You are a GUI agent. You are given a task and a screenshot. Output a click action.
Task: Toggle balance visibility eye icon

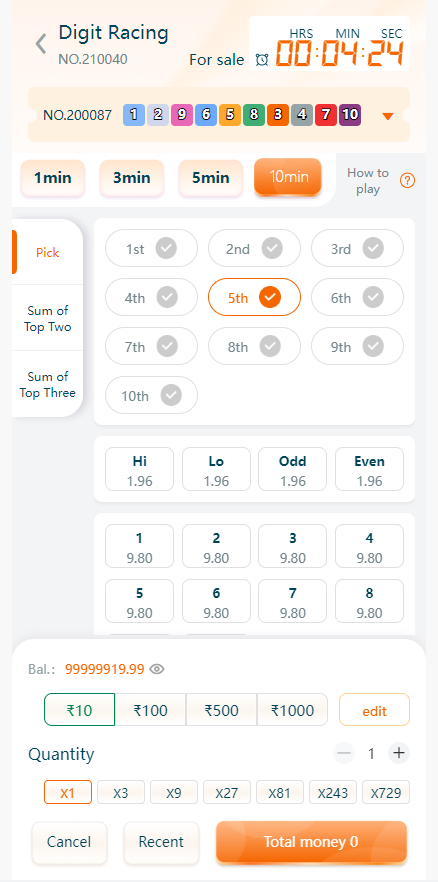(x=157, y=669)
